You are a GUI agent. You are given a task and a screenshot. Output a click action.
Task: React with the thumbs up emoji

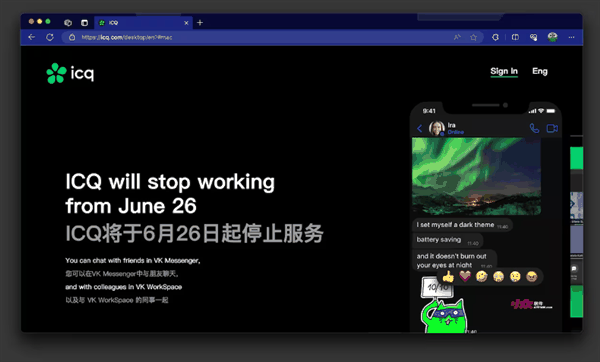pyautogui.click(x=448, y=276)
